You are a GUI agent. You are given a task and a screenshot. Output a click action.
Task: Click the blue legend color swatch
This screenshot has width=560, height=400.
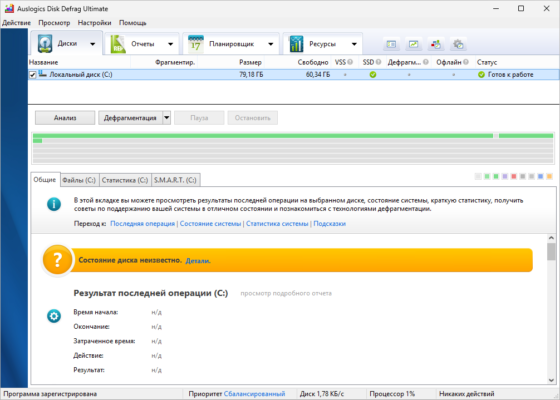pos(540,176)
